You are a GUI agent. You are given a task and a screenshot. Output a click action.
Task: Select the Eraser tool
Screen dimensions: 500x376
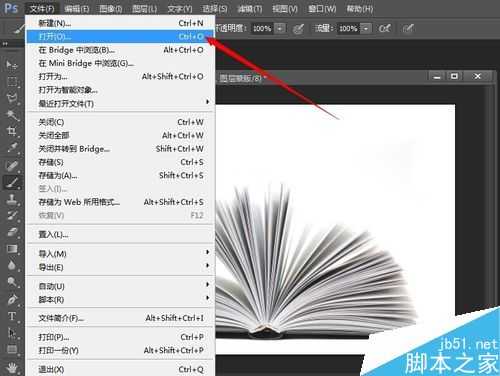(x=12, y=232)
